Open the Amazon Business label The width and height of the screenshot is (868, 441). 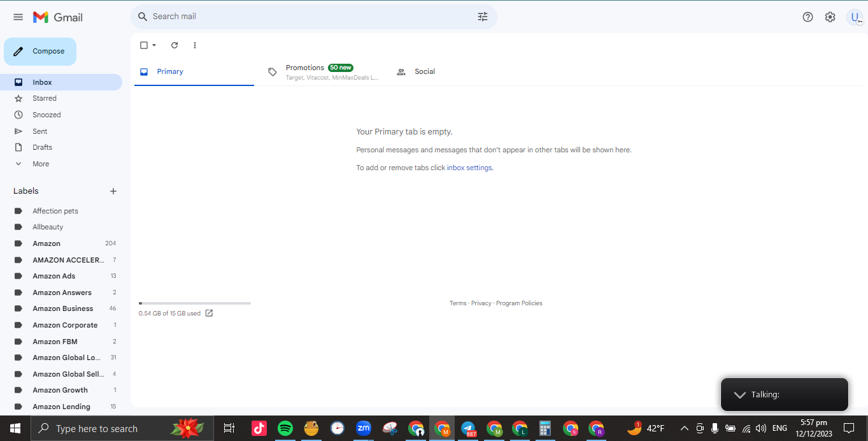pos(61,308)
